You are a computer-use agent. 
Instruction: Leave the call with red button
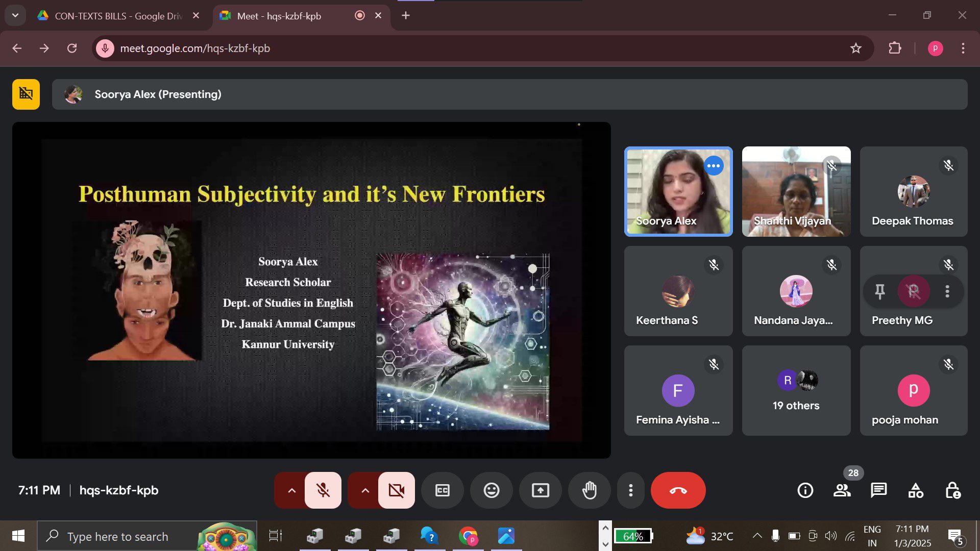(x=678, y=490)
